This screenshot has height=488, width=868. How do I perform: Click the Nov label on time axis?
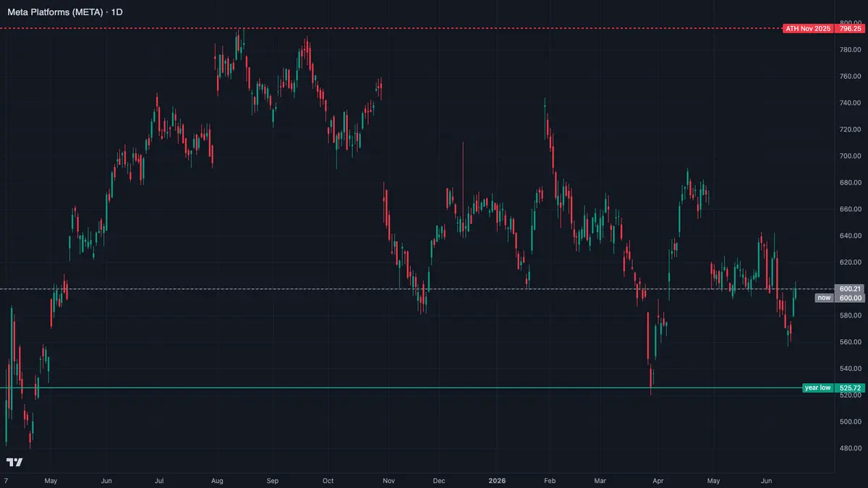[x=388, y=480]
